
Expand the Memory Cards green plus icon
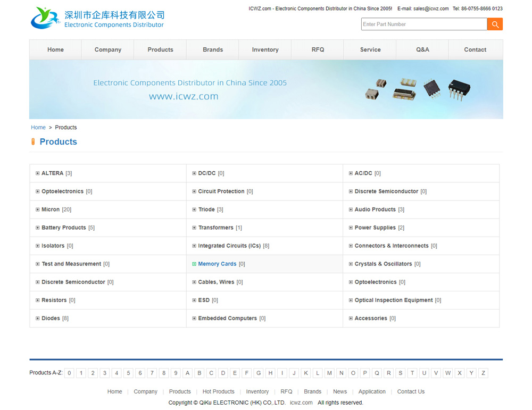click(194, 264)
